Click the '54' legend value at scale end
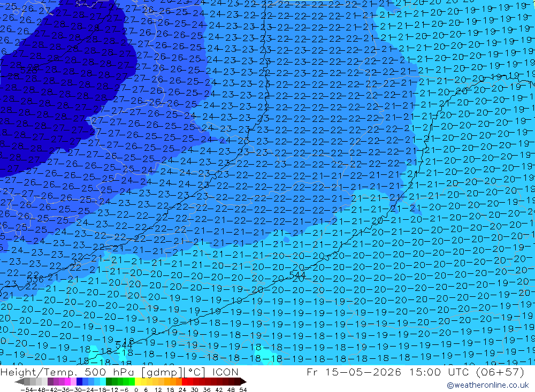This screenshot has height=392, width=535. [x=243, y=390]
